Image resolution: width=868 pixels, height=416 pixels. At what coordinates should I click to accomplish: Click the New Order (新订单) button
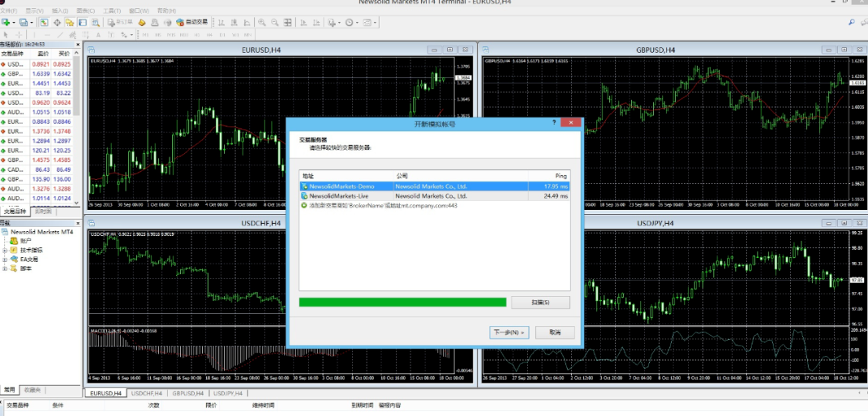tap(120, 22)
